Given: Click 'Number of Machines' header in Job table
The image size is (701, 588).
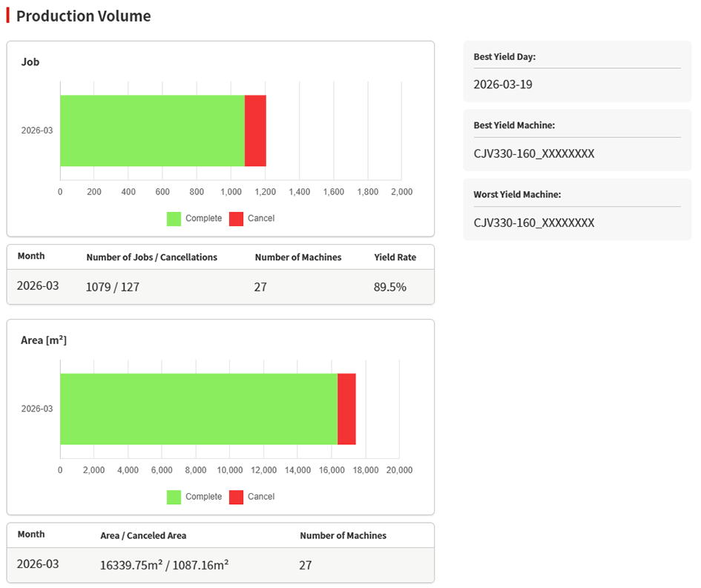Looking at the screenshot, I should click(x=298, y=257).
